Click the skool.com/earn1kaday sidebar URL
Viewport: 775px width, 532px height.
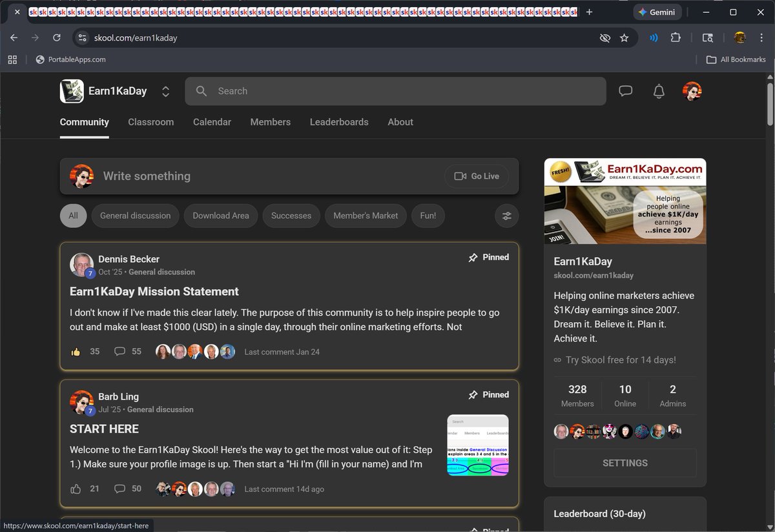pyautogui.click(x=594, y=276)
